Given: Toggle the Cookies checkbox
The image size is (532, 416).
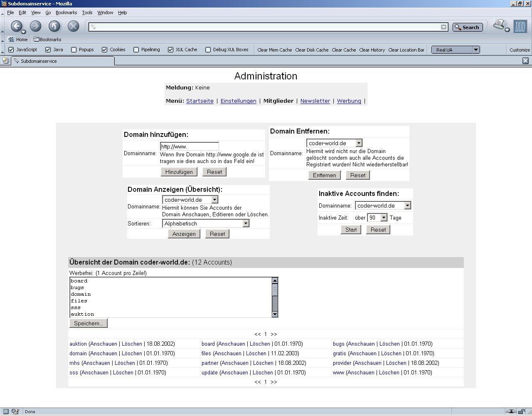Looking at the screenshot, I should pyautogui.click(x=105, y=50).
